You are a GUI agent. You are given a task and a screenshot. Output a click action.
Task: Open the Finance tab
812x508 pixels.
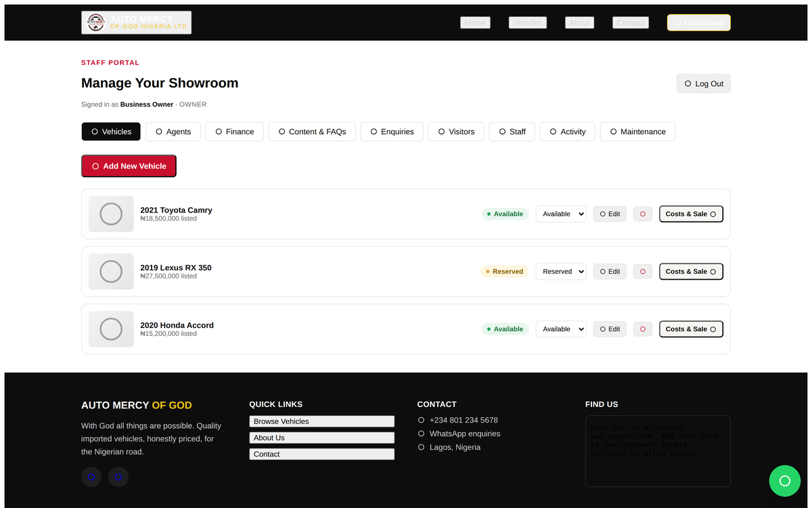click(235, 131)
